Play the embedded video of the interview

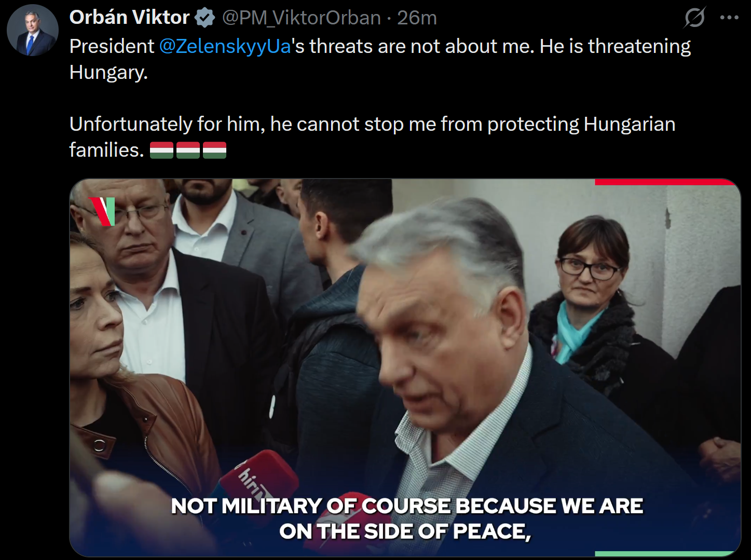pos(405,367)
